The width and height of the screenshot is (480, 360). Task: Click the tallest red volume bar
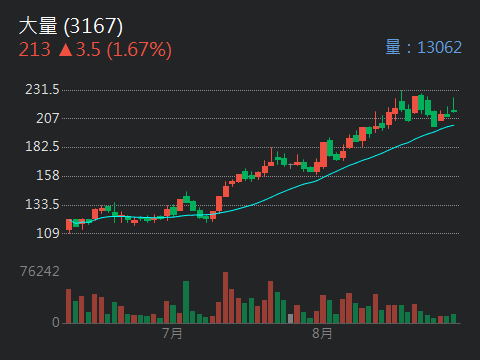click(226, 297)
